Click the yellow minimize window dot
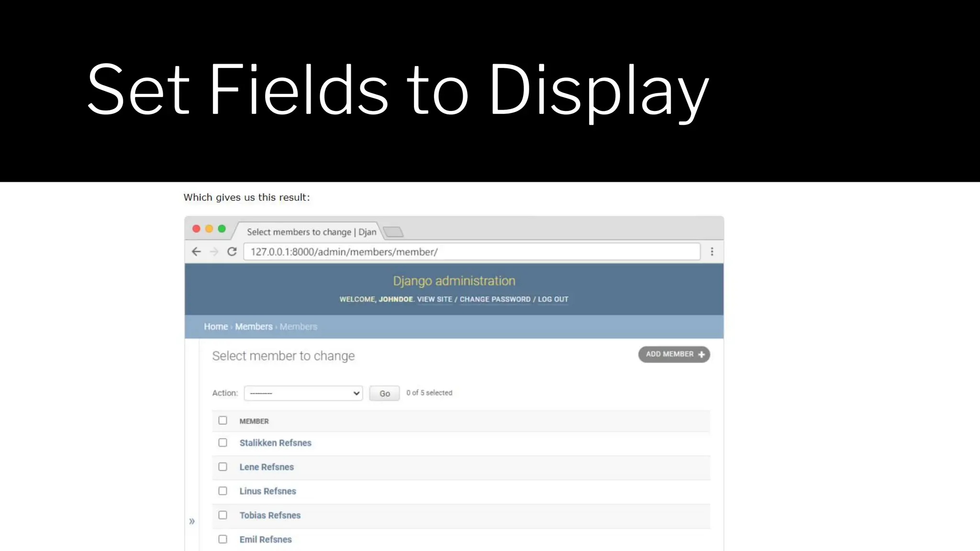The image size is (980, 551). pos(209,229)
